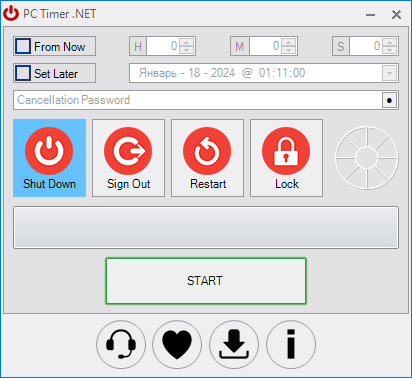Click the heart donate icon
The image size is (412, 378).
coord(177,345)
